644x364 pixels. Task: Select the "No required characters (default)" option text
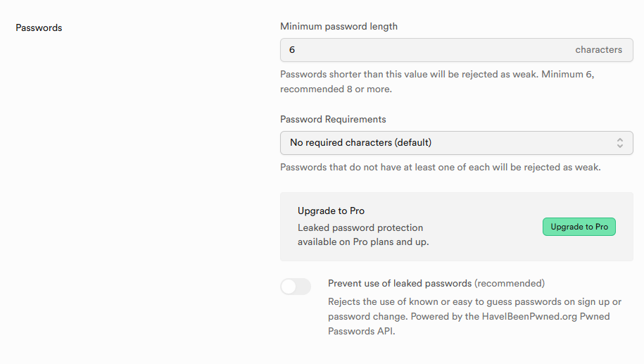pyautogui.click(x=360, y=143)
